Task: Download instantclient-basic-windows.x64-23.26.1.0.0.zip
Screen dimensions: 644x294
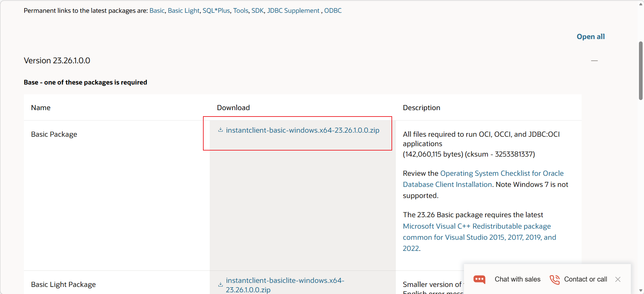Action: pos(302,130)
